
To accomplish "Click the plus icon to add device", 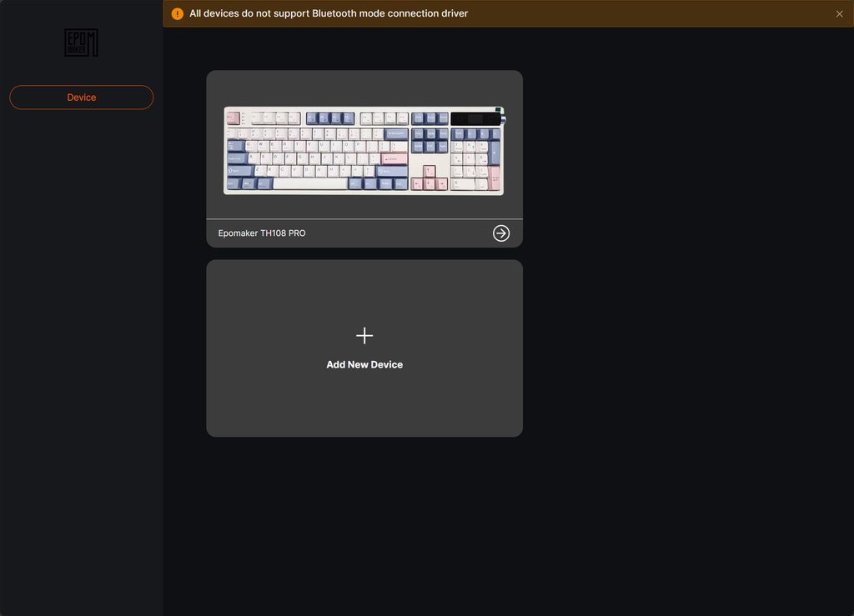I will [364, 336].
